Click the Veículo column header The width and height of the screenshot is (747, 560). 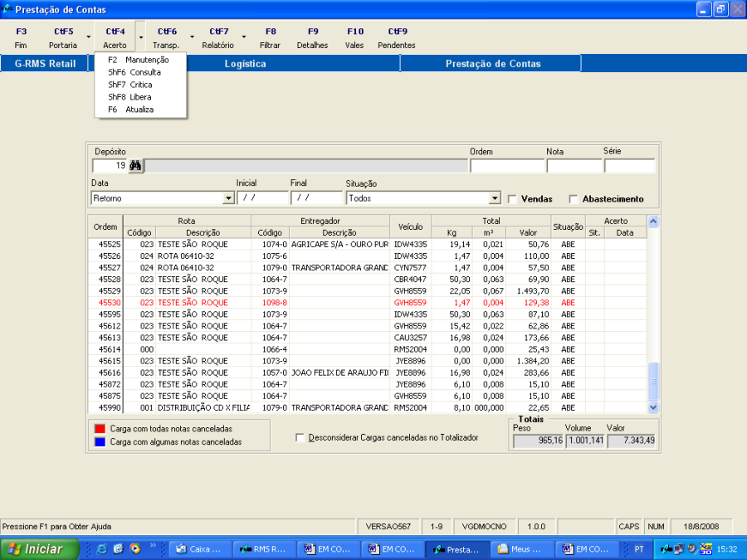(410, 226)
